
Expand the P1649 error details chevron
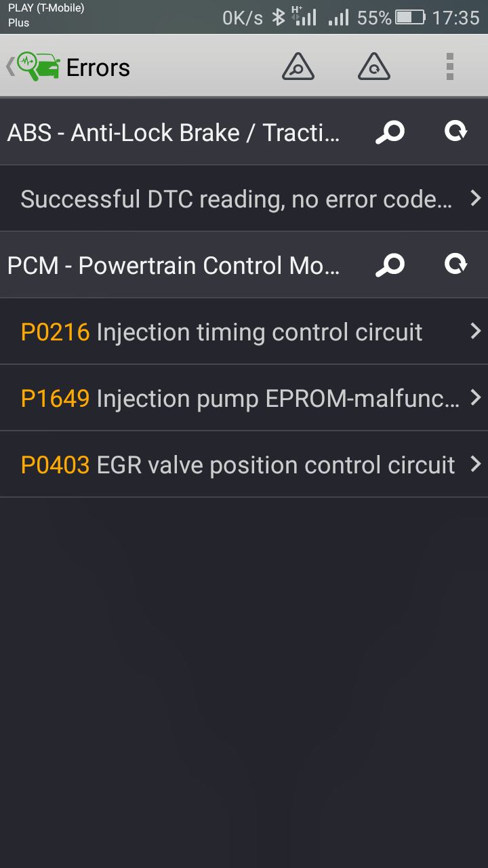click(475, 398)
